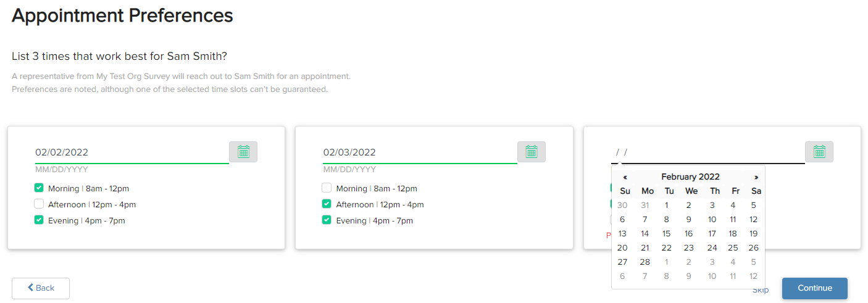
Task: Click the Continue button
Action: [815, 288]
